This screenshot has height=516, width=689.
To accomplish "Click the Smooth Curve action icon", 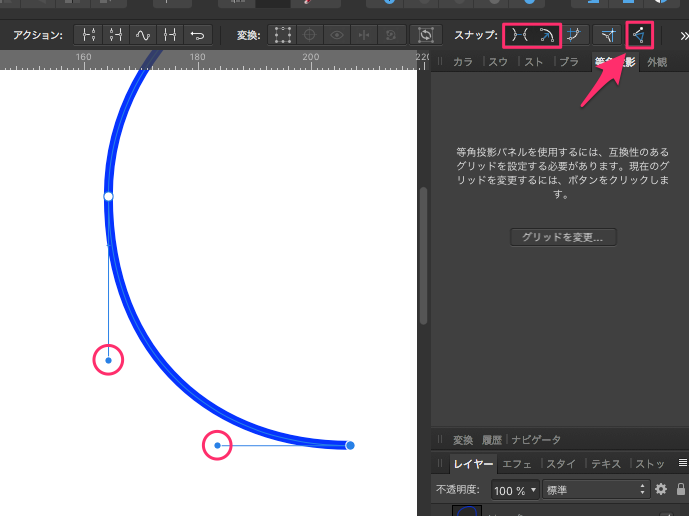I will (x=143, y=35).
